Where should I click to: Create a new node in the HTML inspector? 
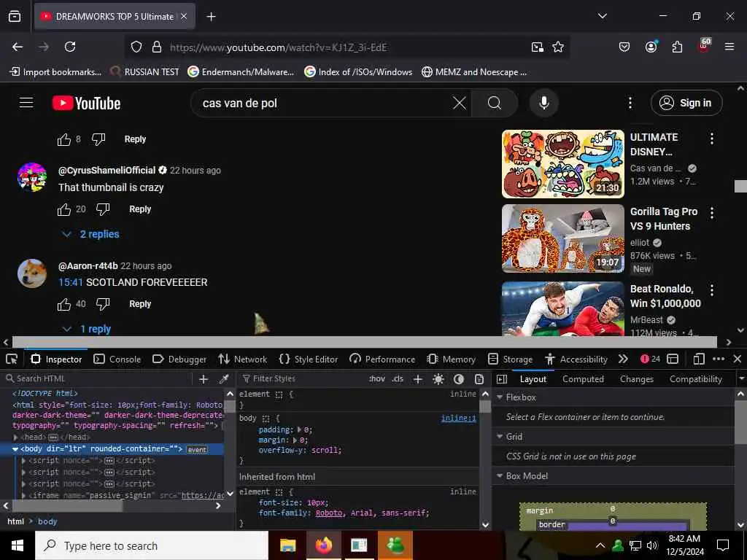(204, 379)
